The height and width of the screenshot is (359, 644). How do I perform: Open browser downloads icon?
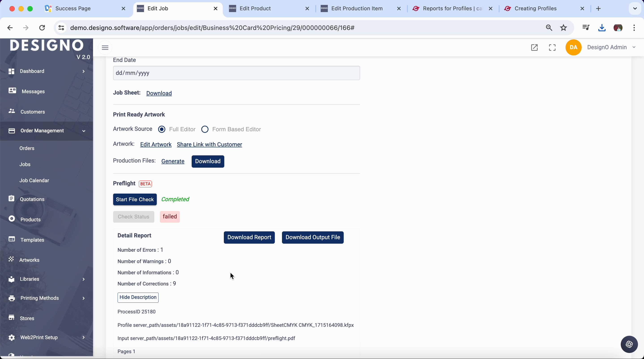(602, 28)
